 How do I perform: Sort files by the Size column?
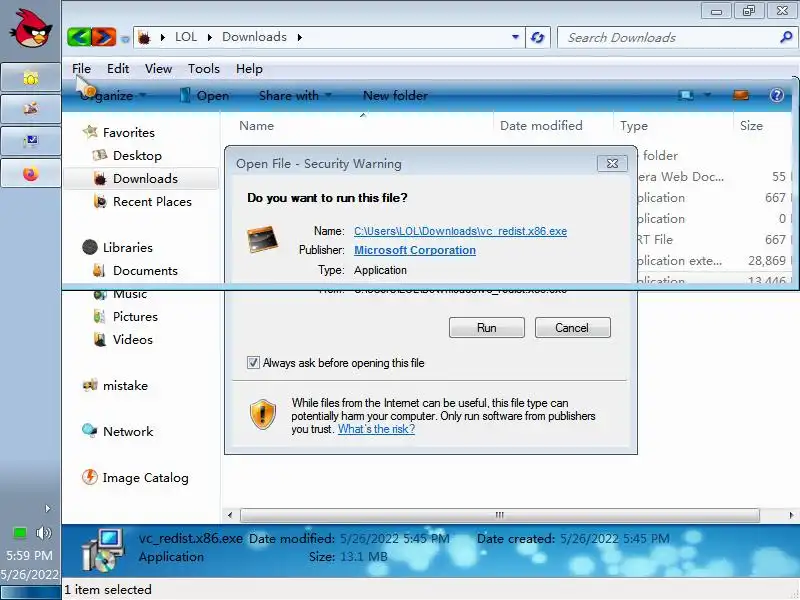click(751, 126)
